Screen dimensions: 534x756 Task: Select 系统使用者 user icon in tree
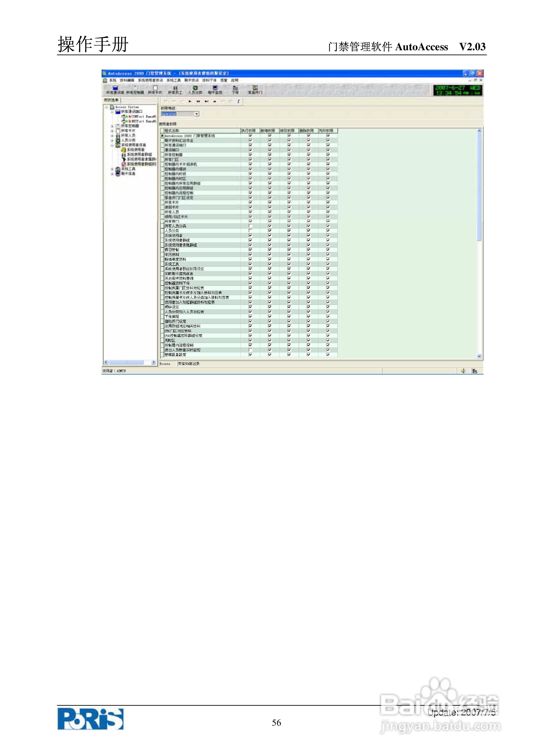click(124, 150)
